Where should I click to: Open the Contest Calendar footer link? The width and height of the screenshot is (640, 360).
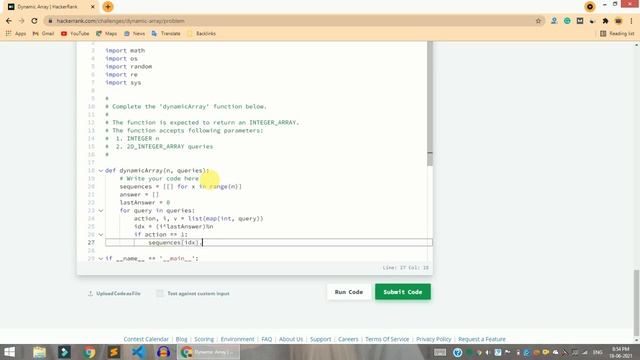point(146,339)
